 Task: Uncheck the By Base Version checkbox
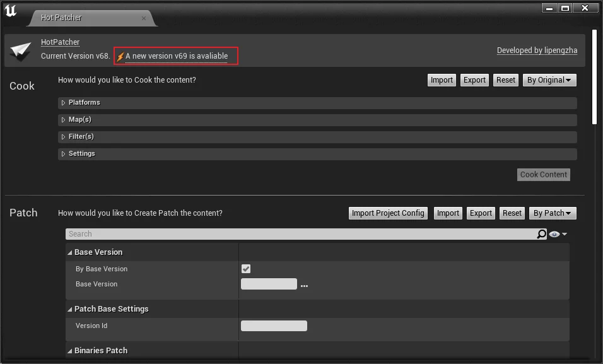pos(246,269)
